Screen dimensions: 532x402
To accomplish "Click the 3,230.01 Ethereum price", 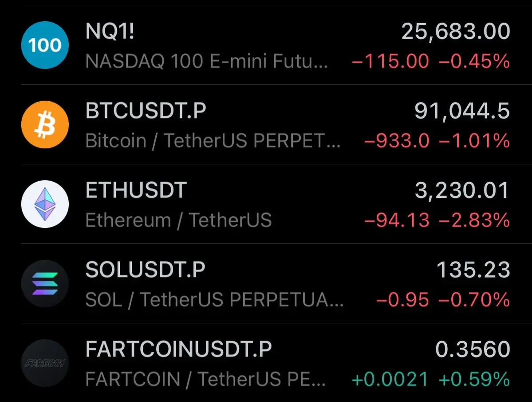I will (462, 191).
